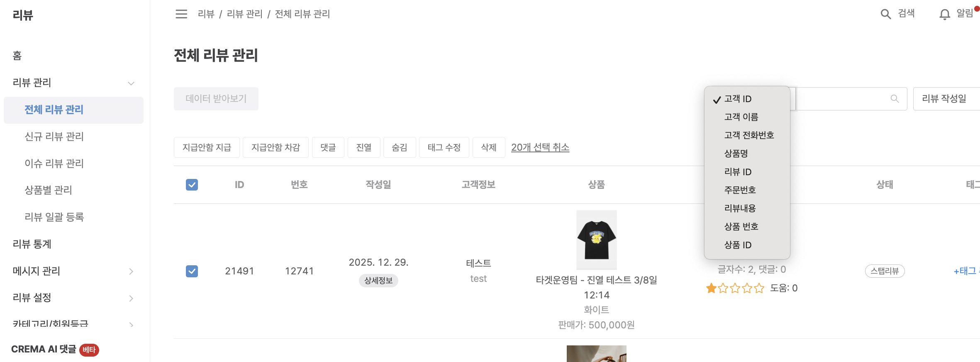Click the hamburger menu icon

[181, 14]
